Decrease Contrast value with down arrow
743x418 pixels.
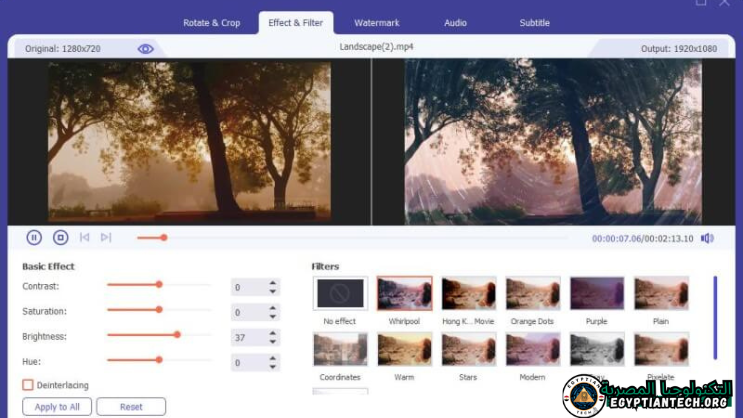click(272, 291)
